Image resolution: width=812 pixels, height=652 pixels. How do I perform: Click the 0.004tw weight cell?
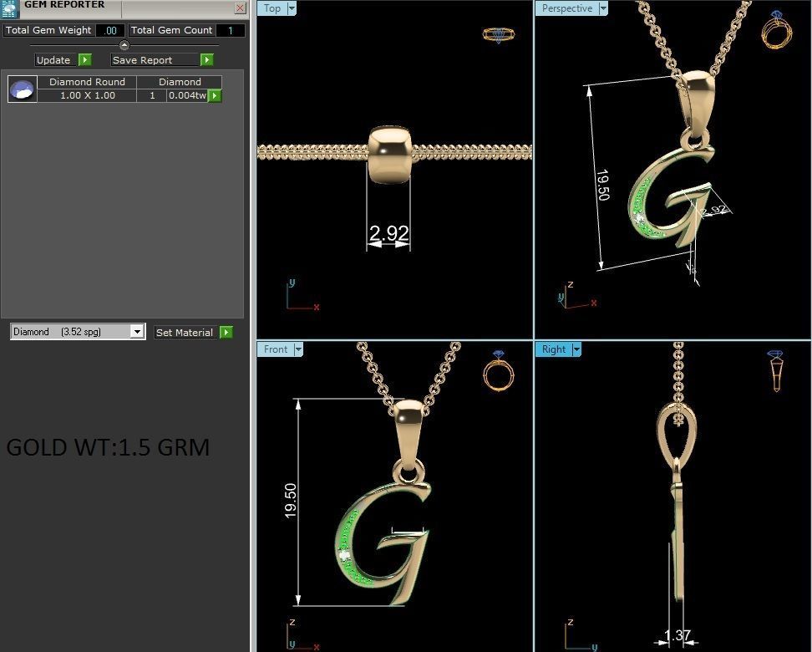point(187,95)
